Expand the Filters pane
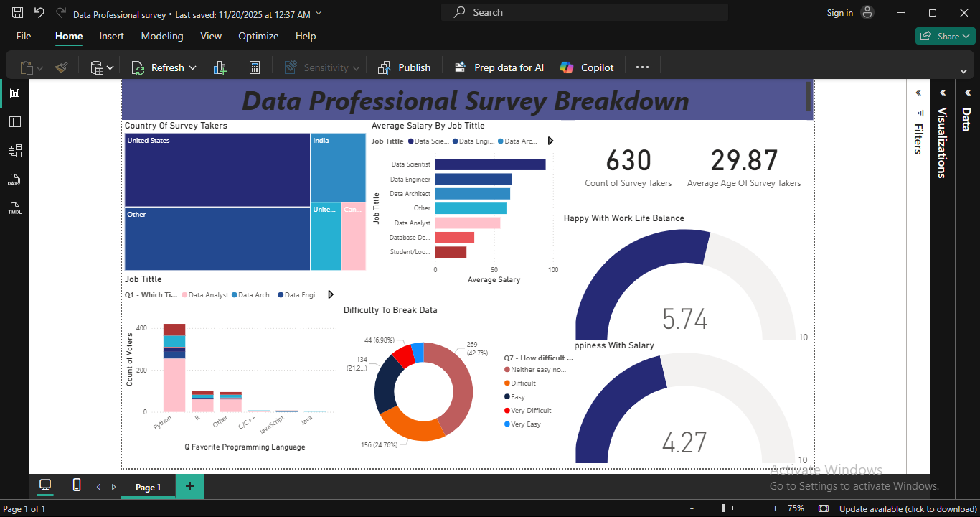 tap(918, 93)
